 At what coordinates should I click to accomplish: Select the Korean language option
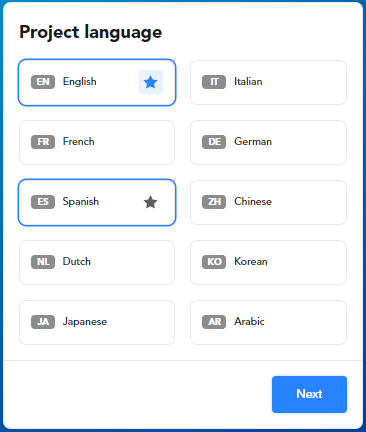[x=268, y=262]
